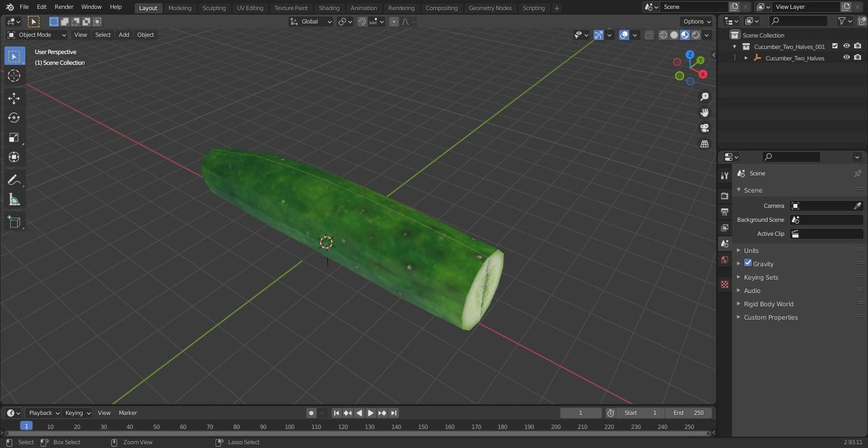Toggle snapping magnet
Viewport: 868px width, 448px height.
[362, 22]
